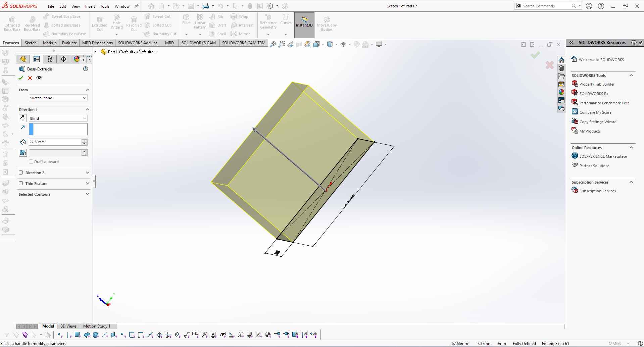Select the Zoom to Area icon
The width and height of the screenshot is (644, 347).
[x=282, y=44]
